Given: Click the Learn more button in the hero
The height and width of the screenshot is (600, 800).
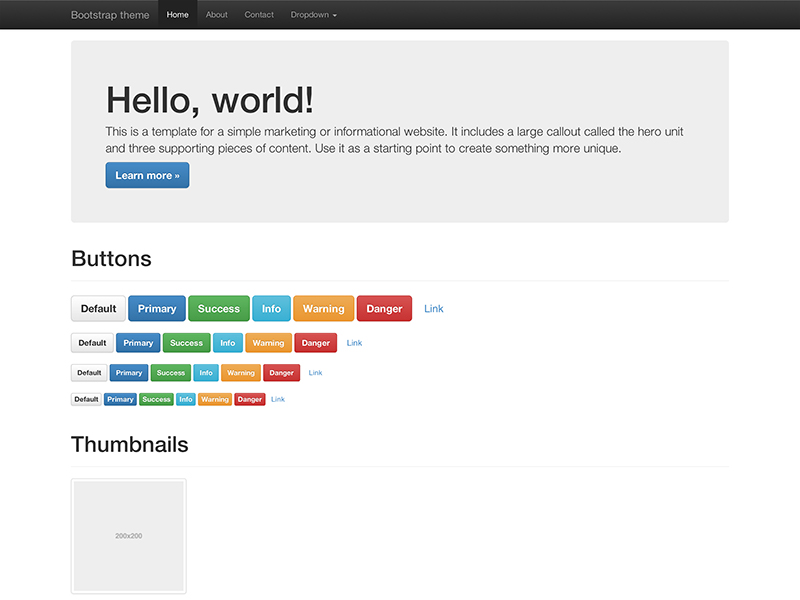Looking at the screenshot, I should click(x=147, y=175).
